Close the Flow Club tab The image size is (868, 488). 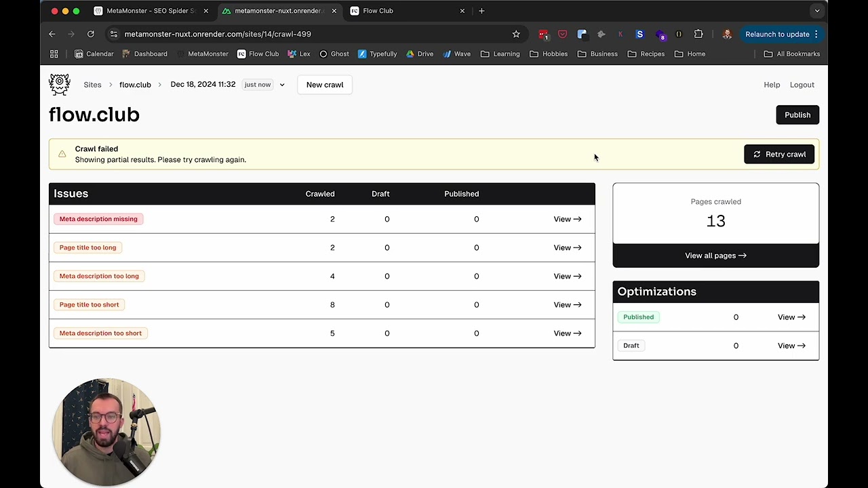tap(462, 11)
